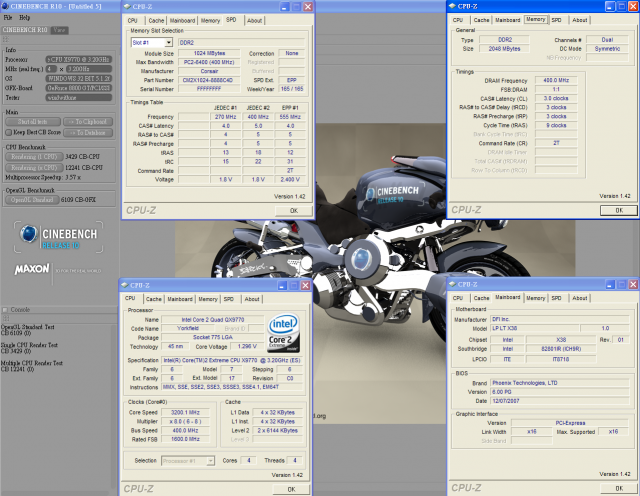Toggle the Console section checkbox
This screenshot has height=496, width=640.
5,309
